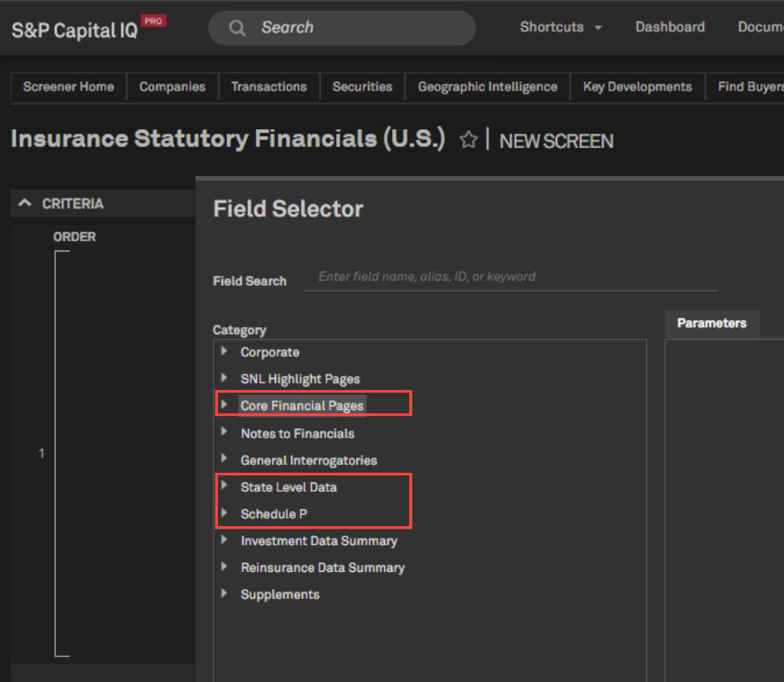Select the Parameters tab in Field Selector
The width and height of the screenshot is (784, 682).
tap(712, 323)
